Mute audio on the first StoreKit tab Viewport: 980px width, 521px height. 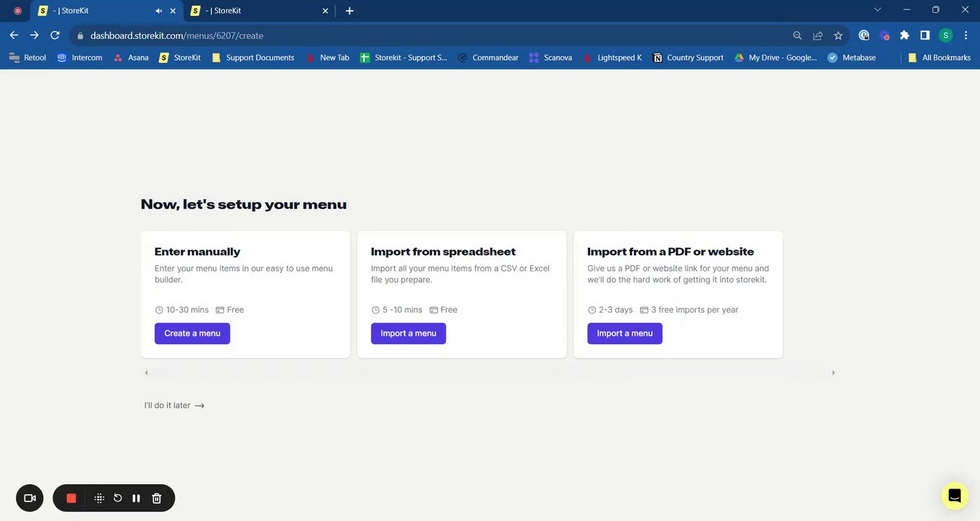click(158, 11)
